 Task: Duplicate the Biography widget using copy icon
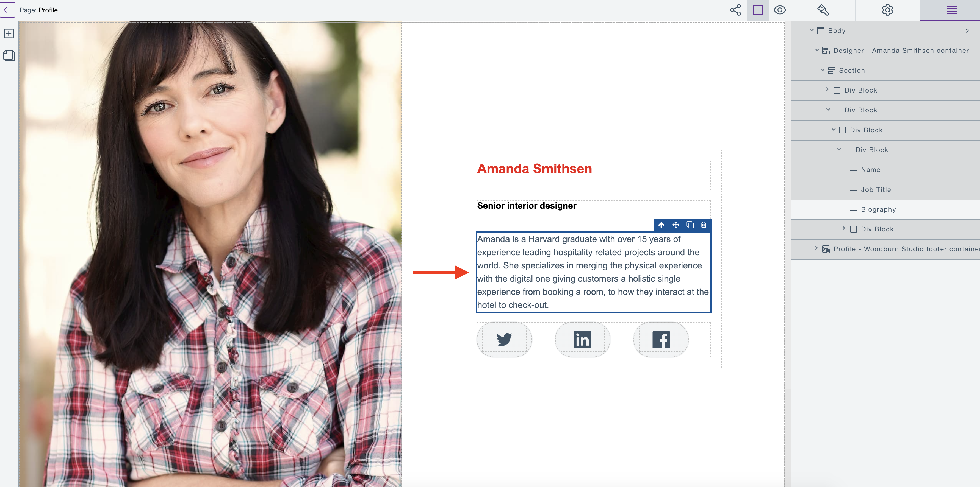pos(690,225)
